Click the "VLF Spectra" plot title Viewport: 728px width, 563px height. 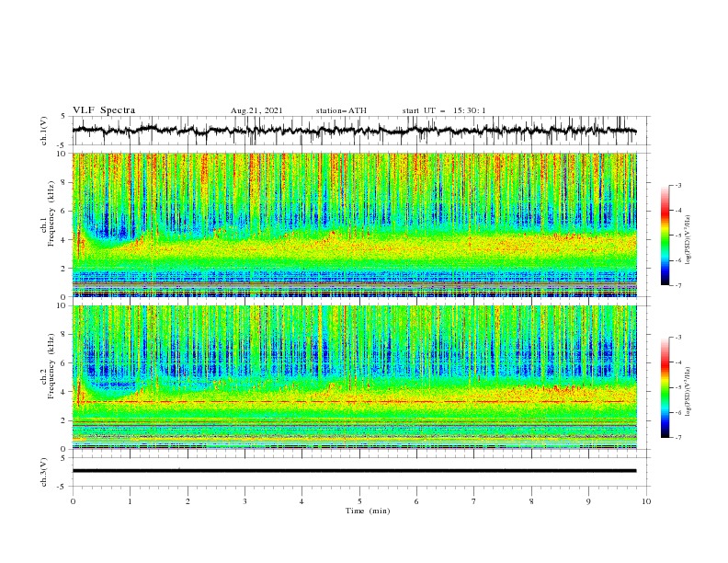pyautogui.click(x=104, y=110)
